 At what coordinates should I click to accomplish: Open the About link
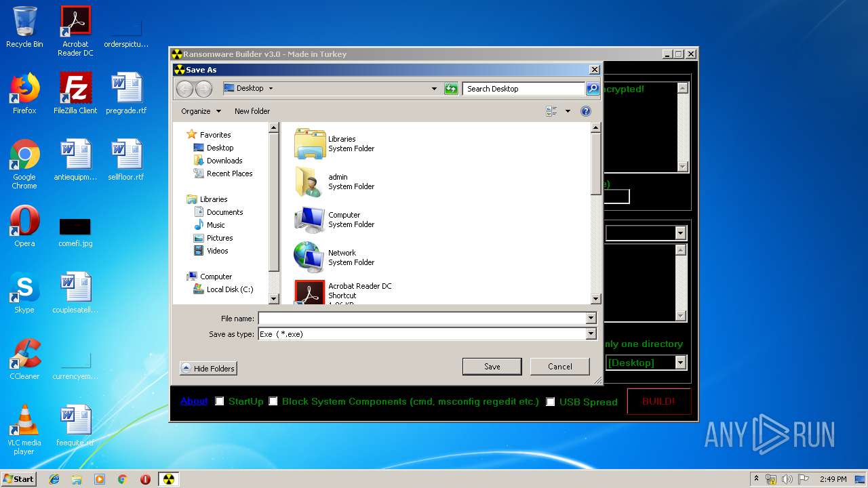click(194, 401)
